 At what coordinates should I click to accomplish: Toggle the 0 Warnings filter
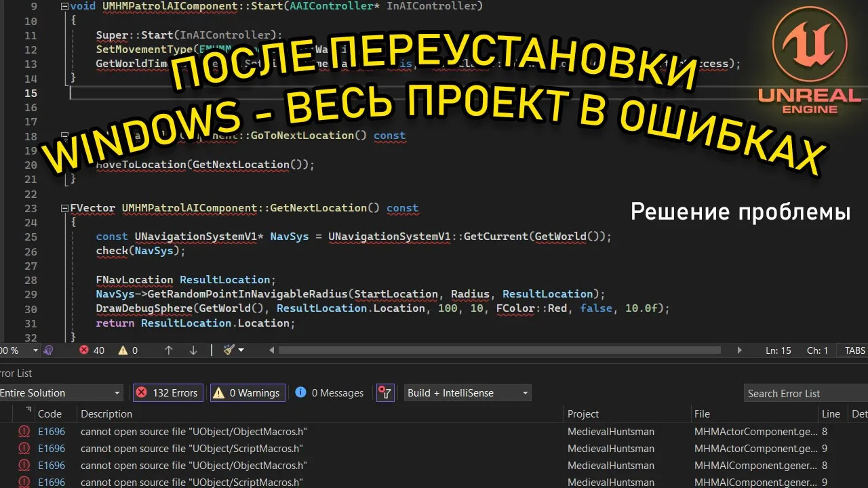click(247, 393)
